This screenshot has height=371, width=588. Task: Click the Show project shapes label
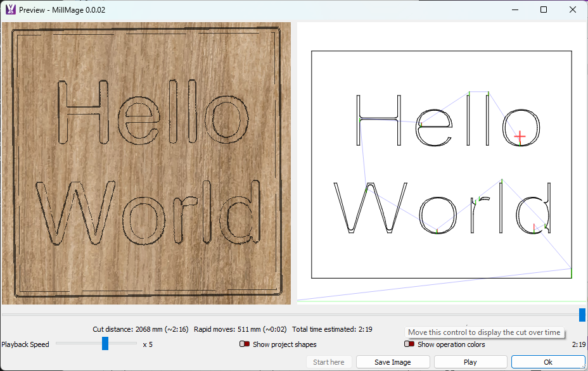click(284, 344)
